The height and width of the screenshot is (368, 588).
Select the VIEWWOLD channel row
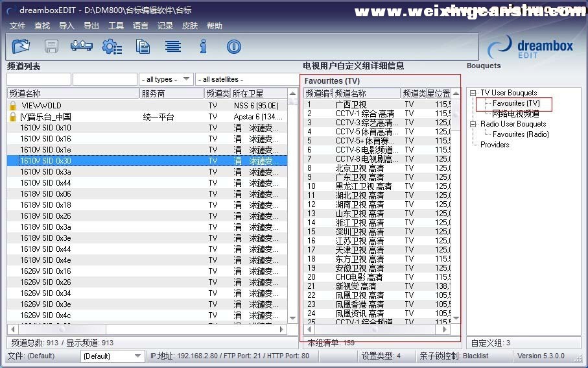coord(147,106)
